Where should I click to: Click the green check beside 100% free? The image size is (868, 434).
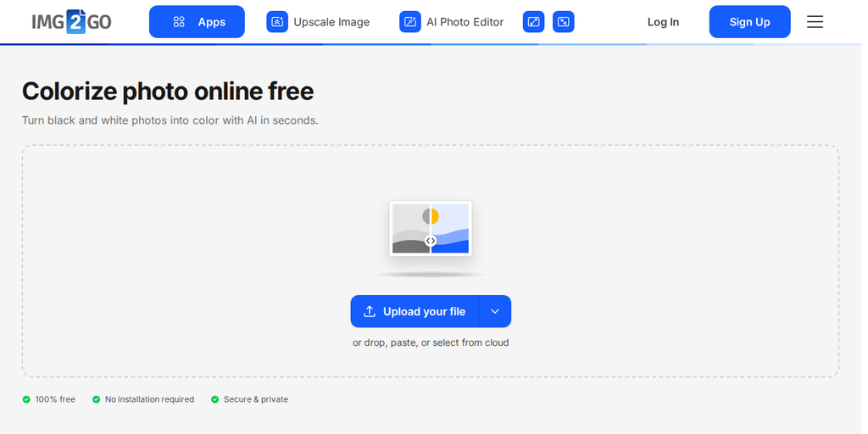(x=26, y=400)
